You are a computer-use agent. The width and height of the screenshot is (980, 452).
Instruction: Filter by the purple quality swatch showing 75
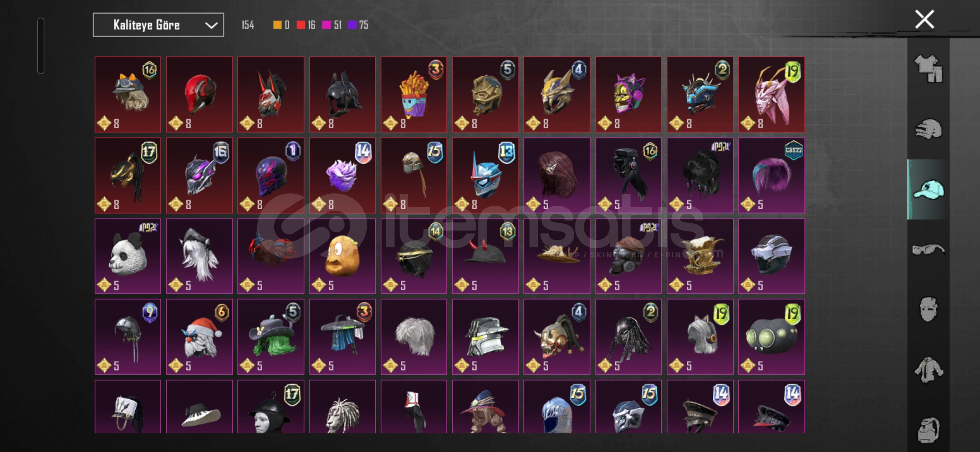coord(352,25)
